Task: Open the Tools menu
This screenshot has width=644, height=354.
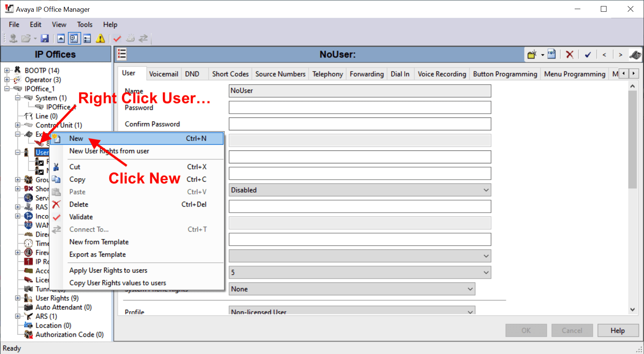Action: click(85, 25)
